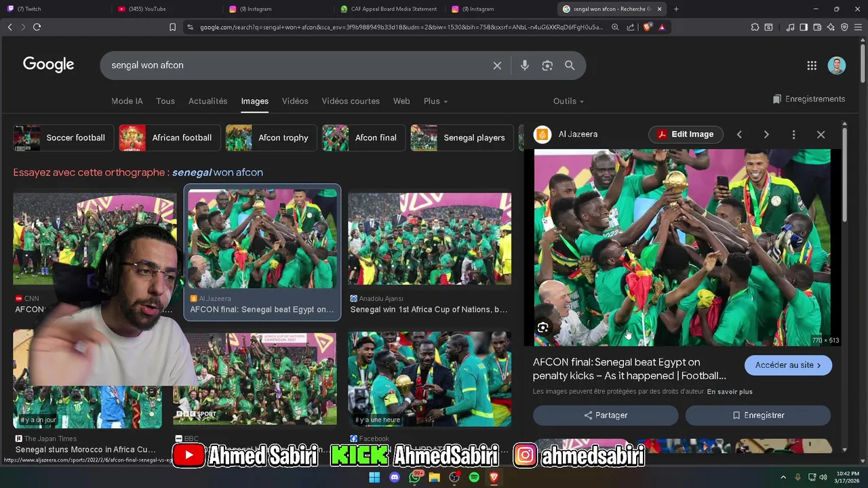Bookmark this page

tap(172, 27)
